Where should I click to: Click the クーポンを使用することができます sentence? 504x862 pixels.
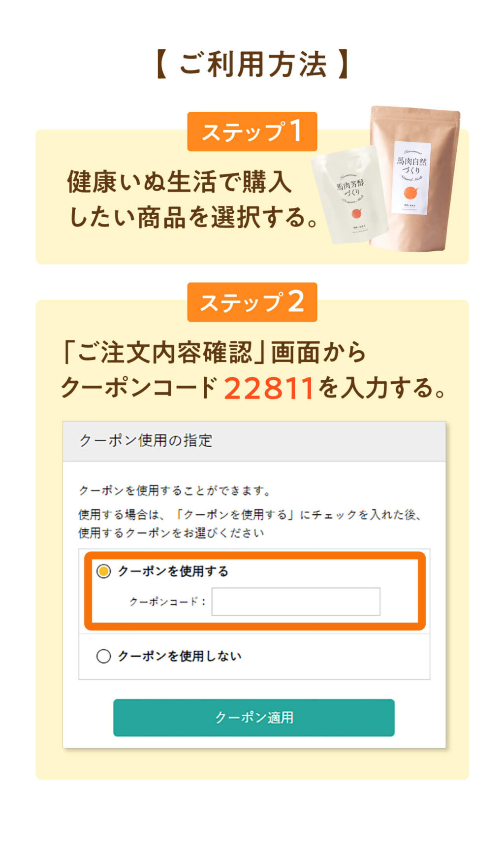coord(175,491)
